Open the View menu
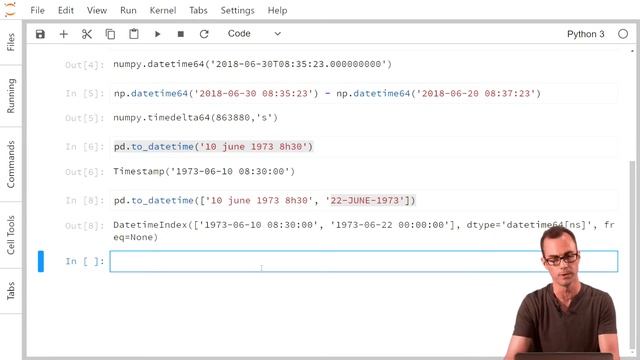This screenshot has width=640, height=360. [x=97, y=10]
